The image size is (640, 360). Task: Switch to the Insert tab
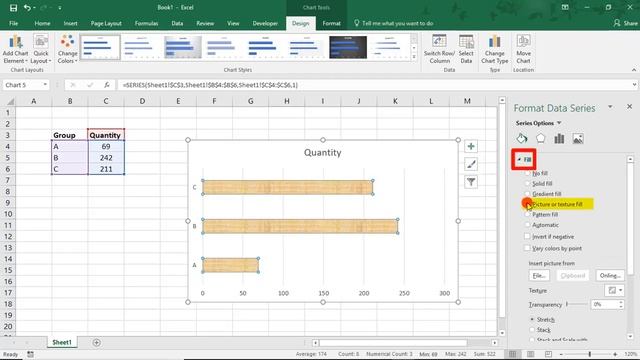70,23
